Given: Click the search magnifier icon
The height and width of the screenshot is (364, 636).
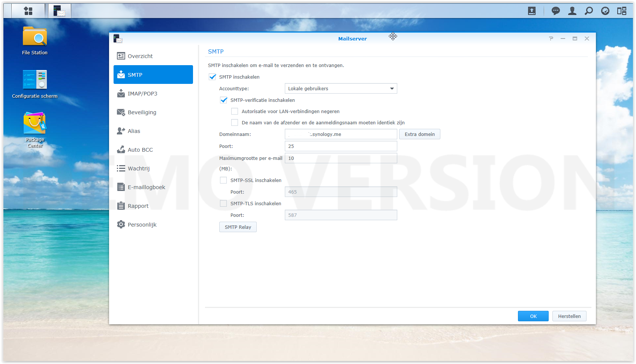Looking at the screenshot, I should (589, 11).
